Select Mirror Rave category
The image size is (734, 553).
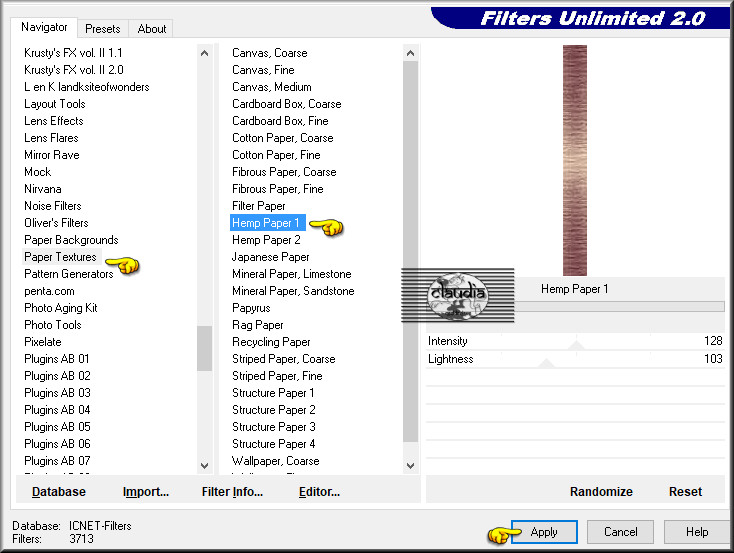click(x=51, y=155)
